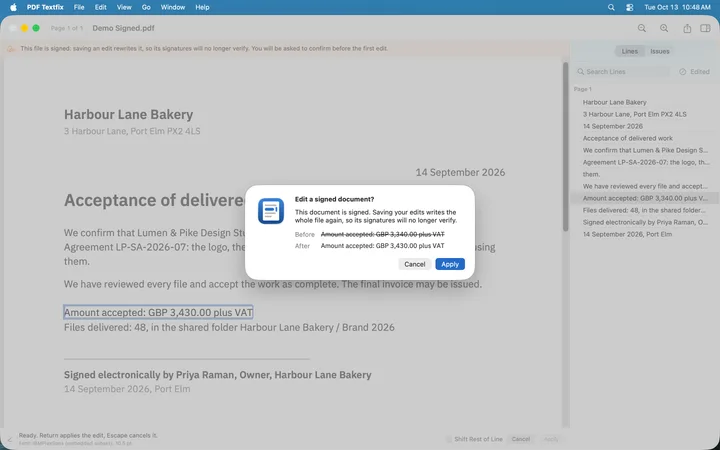720x450 pixels.
Task: Click the 'Page 1 of 1' indicator
Action: point(67,28)
